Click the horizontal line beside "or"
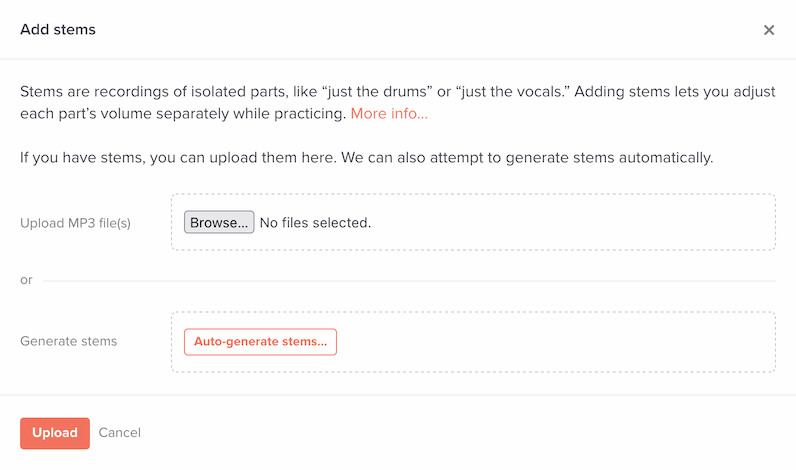The width and height of the screenshot is (796, 470). point(400,281)
